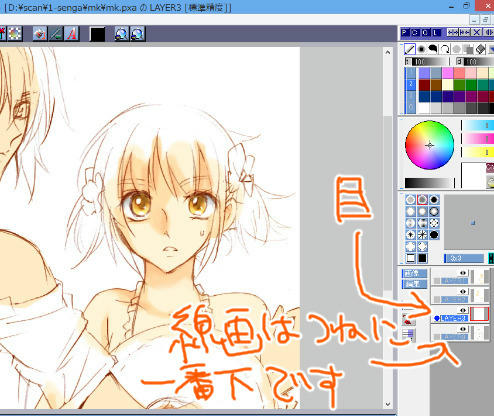Image resolution: width=494 pixels, height=416 pixels.
Task: Select the black blob fill drawing mode
Action: (433, 49)
